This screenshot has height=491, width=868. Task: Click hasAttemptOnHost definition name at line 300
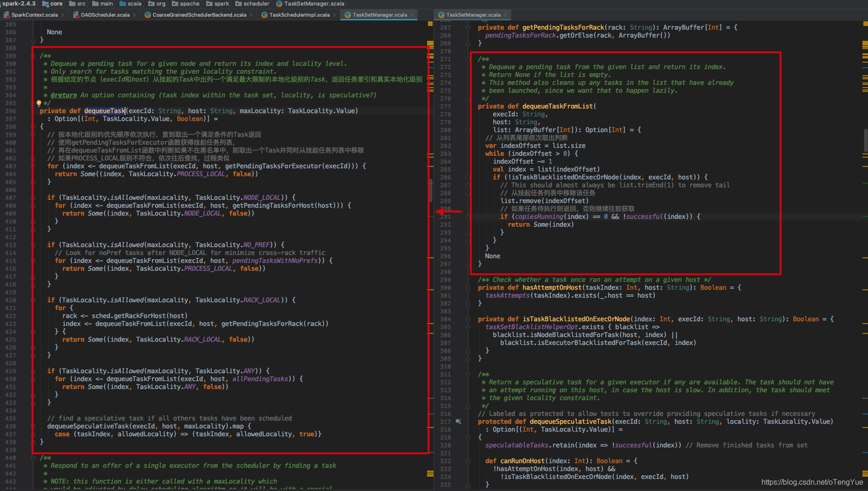552,287
